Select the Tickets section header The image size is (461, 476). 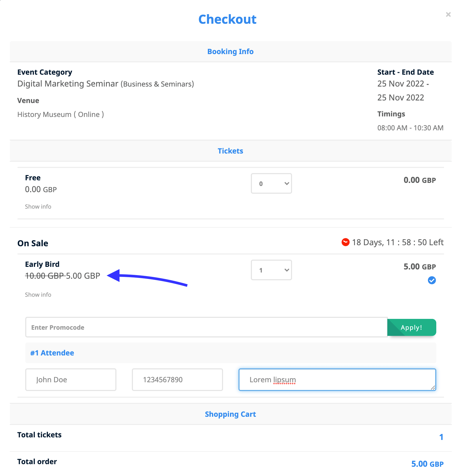coord(230,151)
